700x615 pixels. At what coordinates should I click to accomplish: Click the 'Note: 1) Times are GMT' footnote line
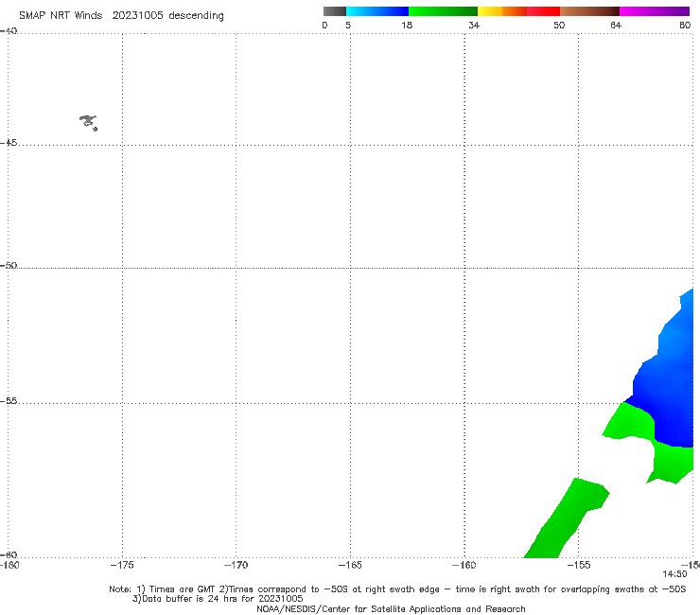397,589
